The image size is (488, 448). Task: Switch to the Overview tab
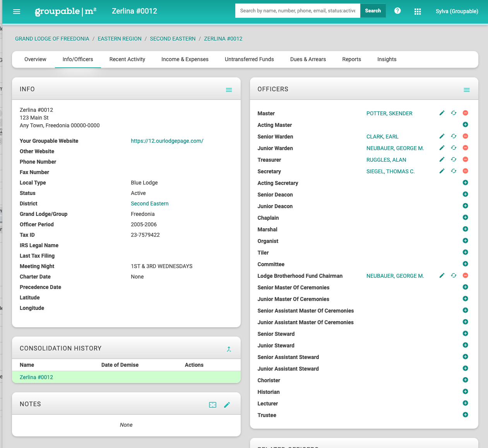point(35,59)
